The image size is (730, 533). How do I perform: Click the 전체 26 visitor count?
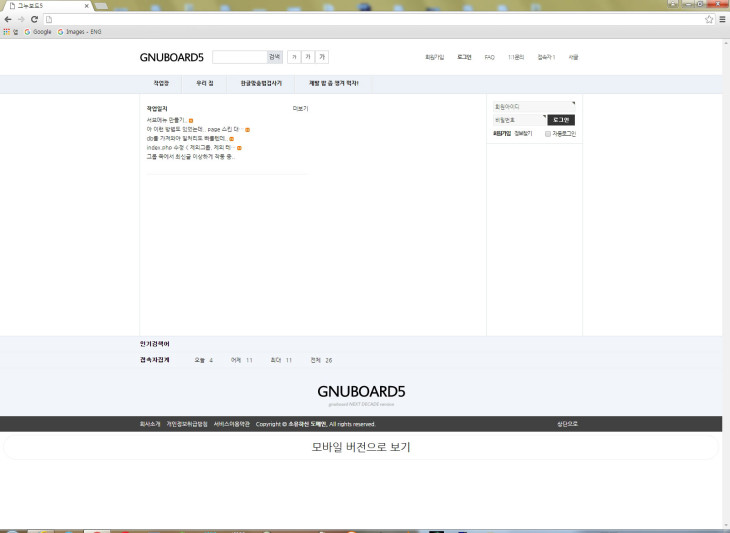pos(321,360)
